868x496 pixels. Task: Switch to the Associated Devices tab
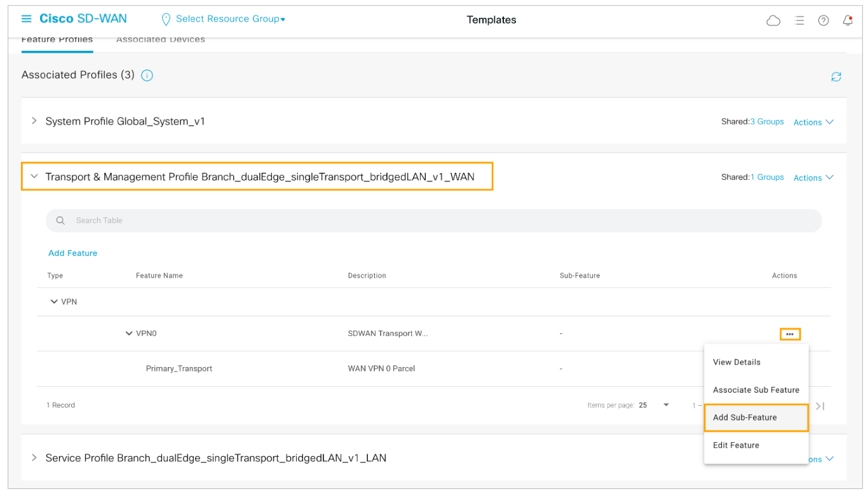160,40
